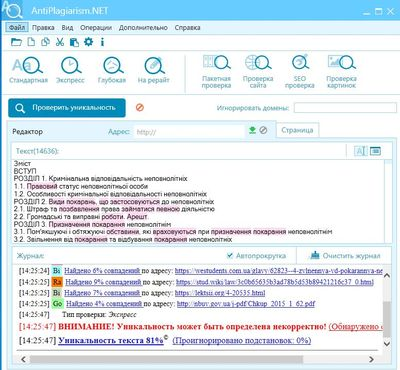Click the copy toolbar icon
The image size is (400, 370).
coord(45,42)
